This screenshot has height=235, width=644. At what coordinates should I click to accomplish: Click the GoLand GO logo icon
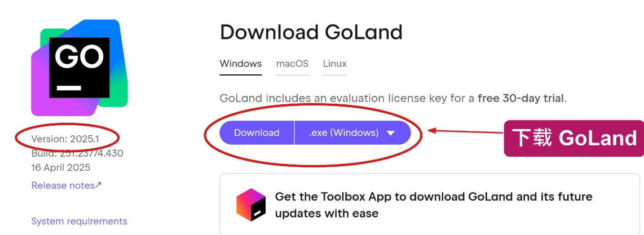pos(80,68)
